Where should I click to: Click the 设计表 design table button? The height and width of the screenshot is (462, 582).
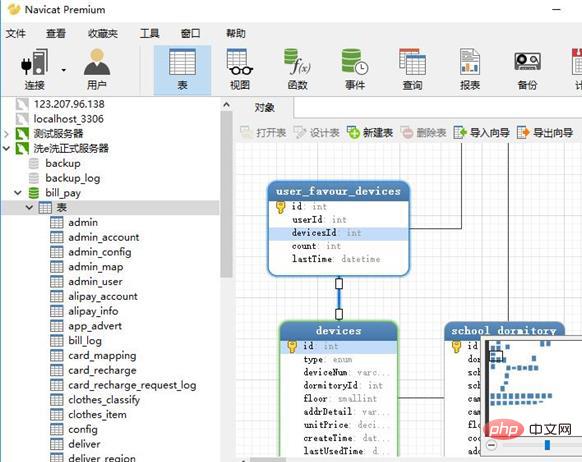tap(317, 132)
